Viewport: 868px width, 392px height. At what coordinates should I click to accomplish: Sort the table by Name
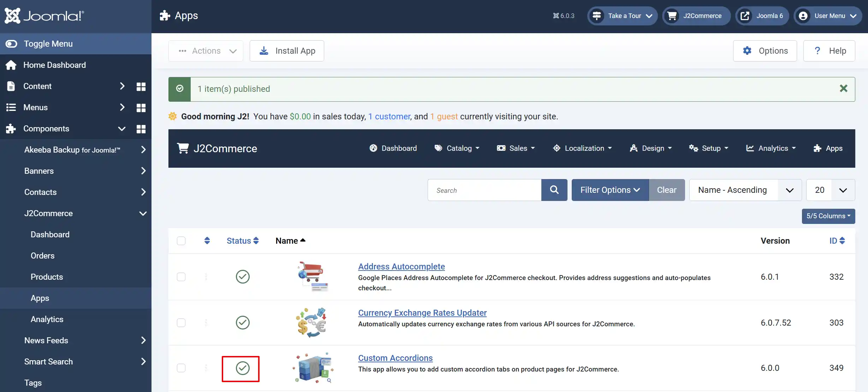(x=290, y=241)
